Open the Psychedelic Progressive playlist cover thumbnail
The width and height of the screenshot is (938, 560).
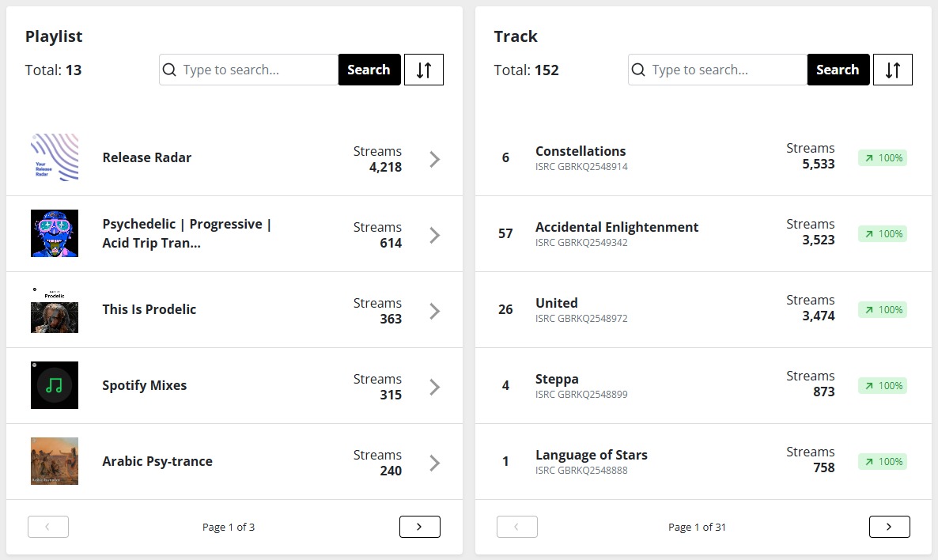(55, 233)
